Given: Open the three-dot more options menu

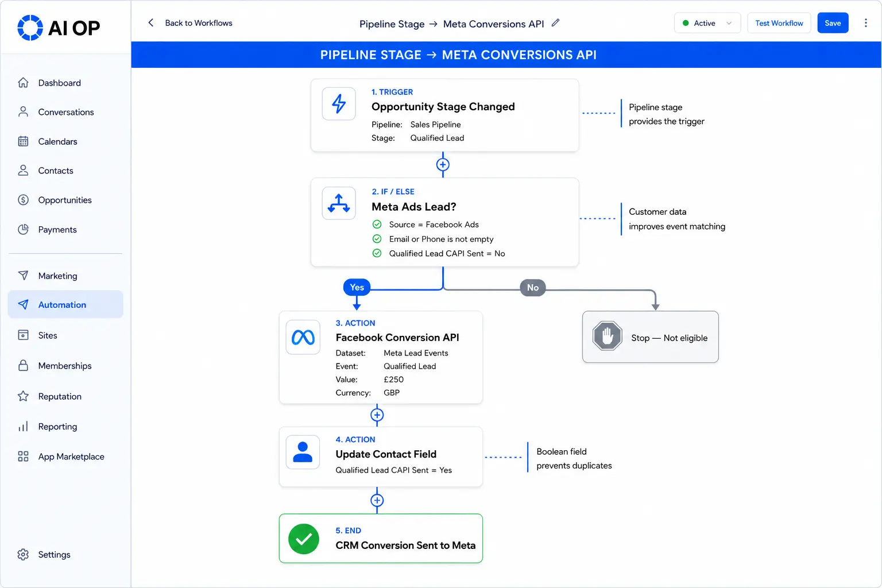Looking at the screenshot, I should coord(866,23).
